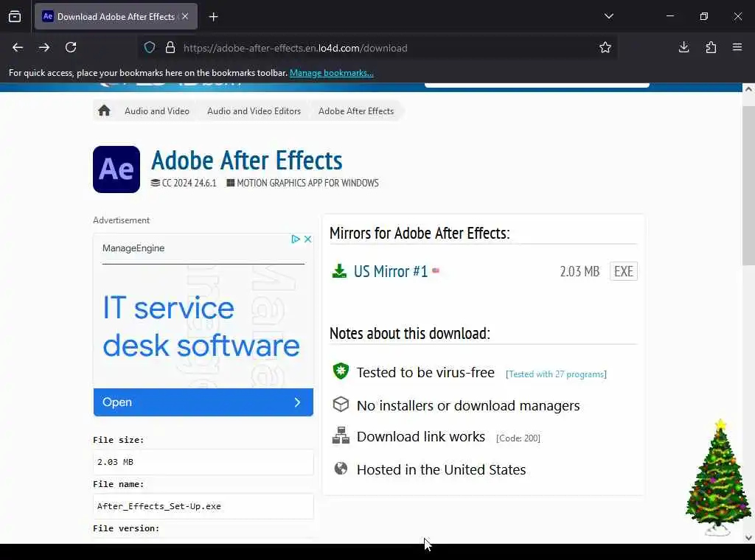Click the EXE file type badge

click(x=624, y=271)
